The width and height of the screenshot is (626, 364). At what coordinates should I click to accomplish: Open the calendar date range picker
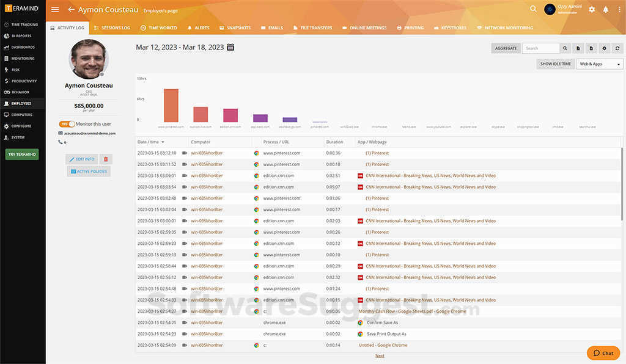[230, 47]
